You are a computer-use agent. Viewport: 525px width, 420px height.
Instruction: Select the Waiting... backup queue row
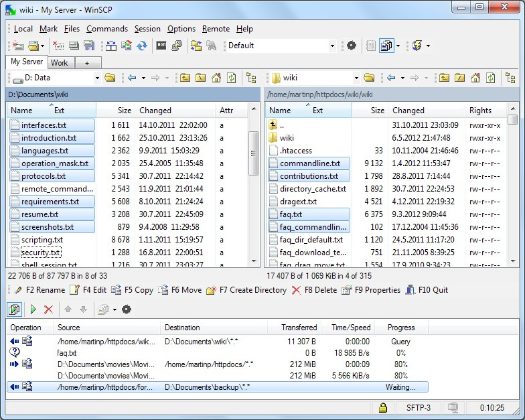pyautogui.click(x=217, y=387)
